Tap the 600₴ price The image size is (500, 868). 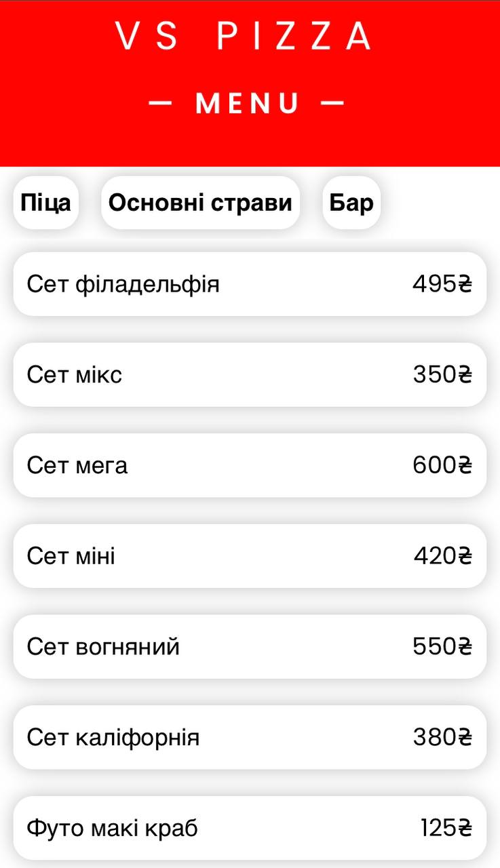click(x=442, y=465)
